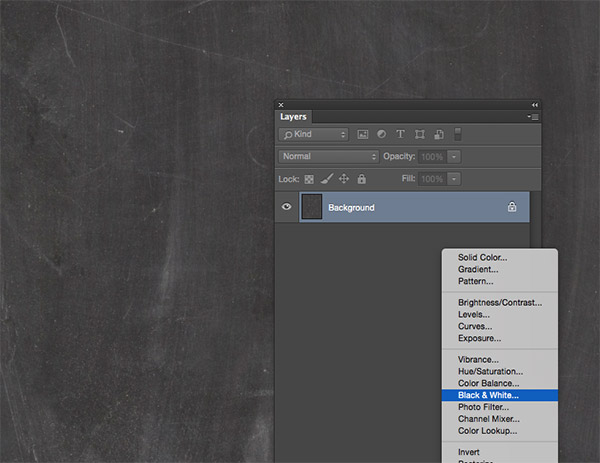The height and width of the screenshot is (463, 600).
Task: Open the Normal blend mode dropdown
Action: coord(329,157)
